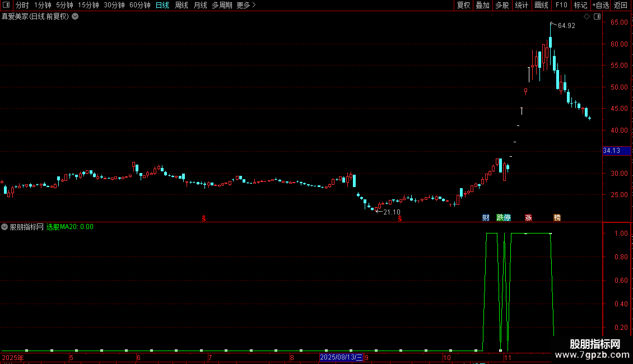The height and width of the screenshot is (364, 633).
Task: Open 多周期 multi-period view
Action: click(222, 5)
